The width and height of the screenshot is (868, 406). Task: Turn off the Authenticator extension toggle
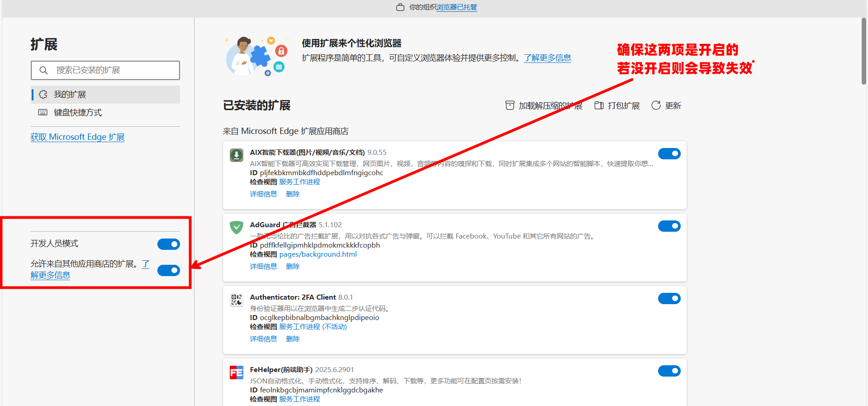coord(669,298)
